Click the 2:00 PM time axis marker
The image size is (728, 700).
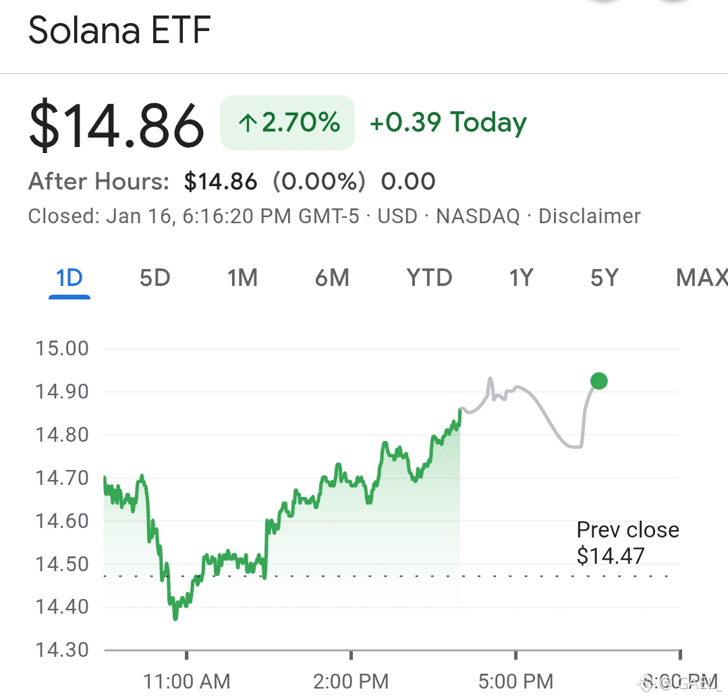352,681
